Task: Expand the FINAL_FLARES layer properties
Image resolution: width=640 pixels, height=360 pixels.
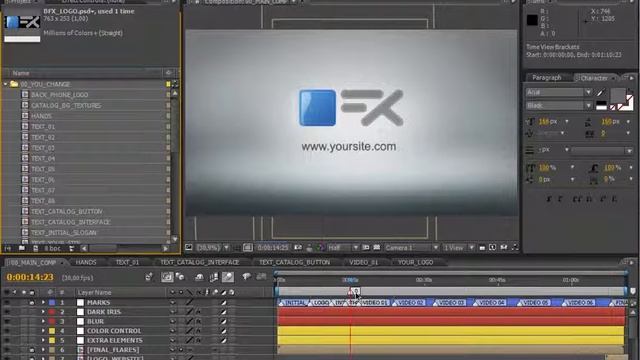Action: pos(43,350)
